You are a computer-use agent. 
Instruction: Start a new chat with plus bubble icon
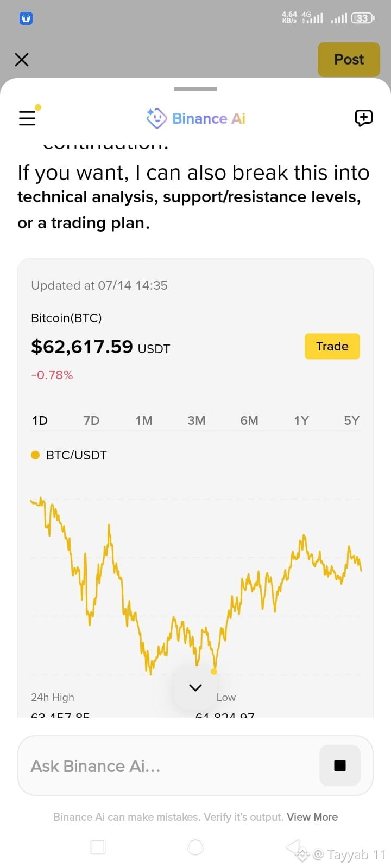pyautogui.click(x=363, y=118)
